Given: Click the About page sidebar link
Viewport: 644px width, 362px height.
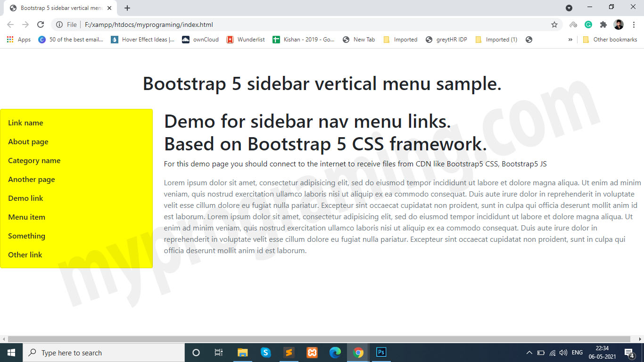Looking at the screenshot, I should tap(28, 141).
